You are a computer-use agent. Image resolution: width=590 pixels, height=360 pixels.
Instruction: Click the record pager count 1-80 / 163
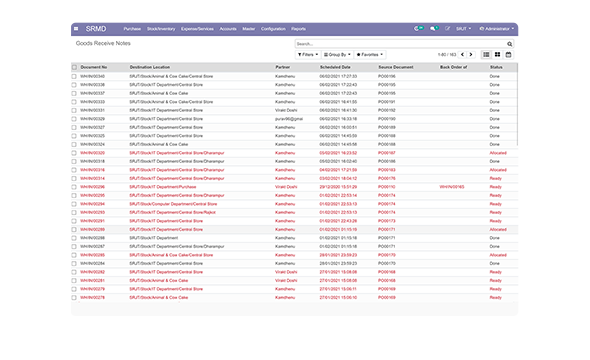click(447, 55)
